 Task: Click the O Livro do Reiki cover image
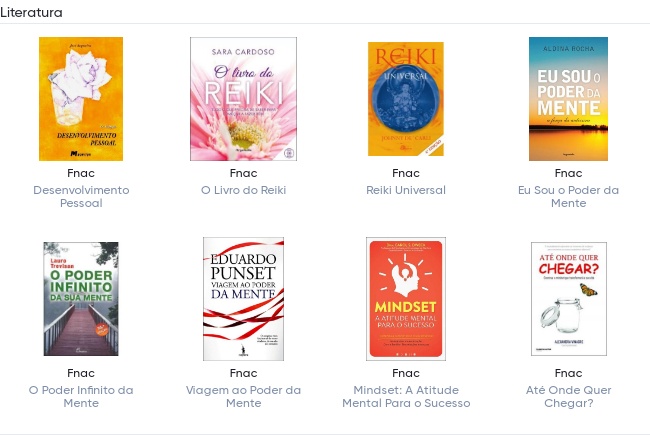point(243,99)
